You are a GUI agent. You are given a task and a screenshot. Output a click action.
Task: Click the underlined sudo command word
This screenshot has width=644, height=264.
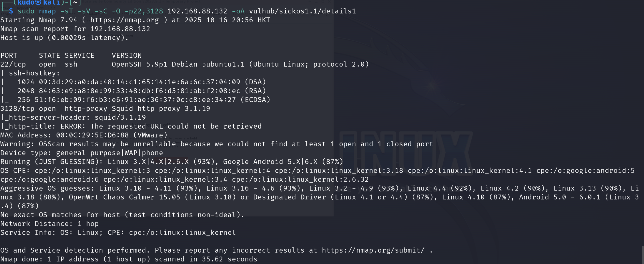point(26,11)
